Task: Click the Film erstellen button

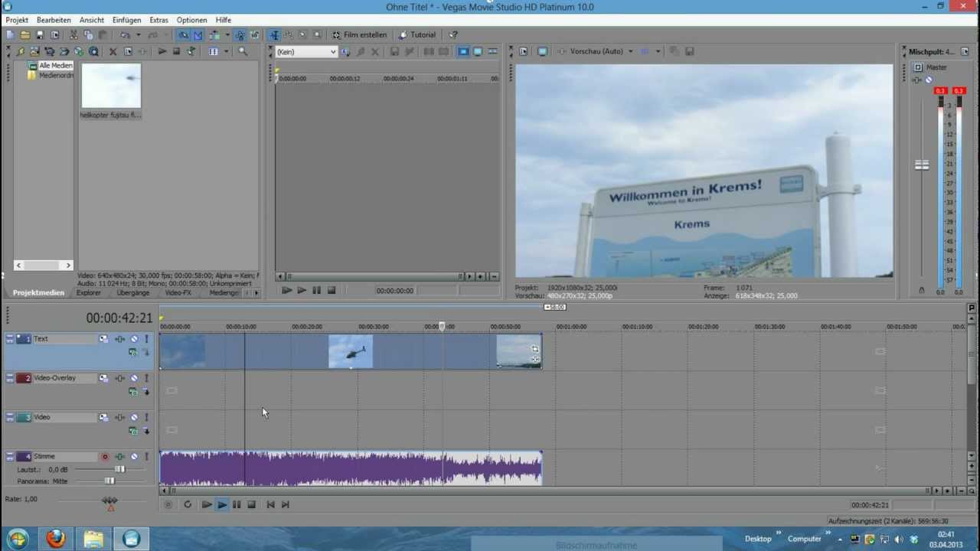Action: click(x=359, y=35)
